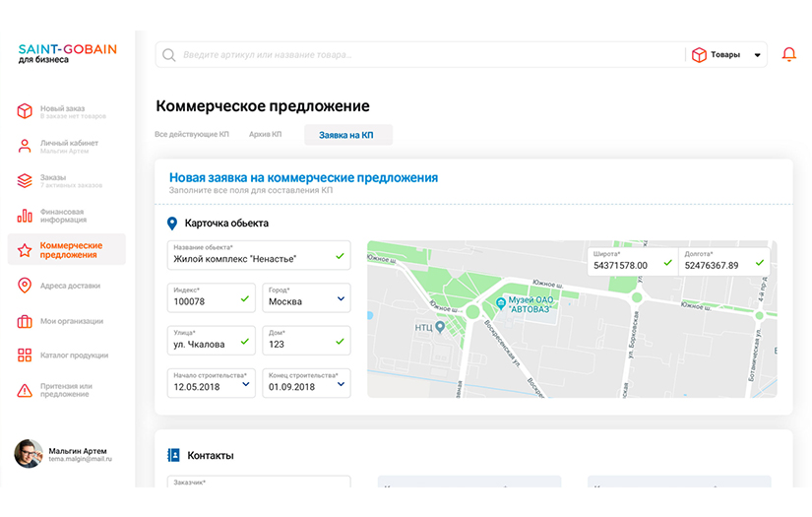Click the Коммерческое предложение page title
812x517 pixels.
tap(263, 105)
